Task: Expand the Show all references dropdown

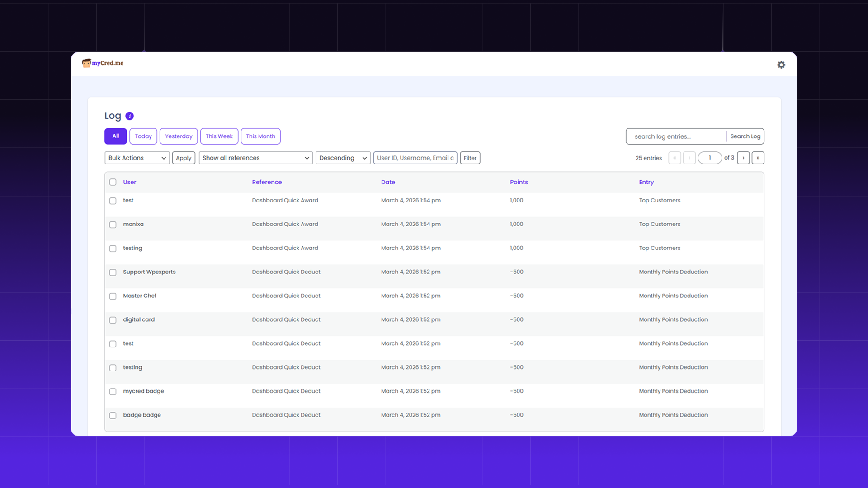Action: coord(255,158)
